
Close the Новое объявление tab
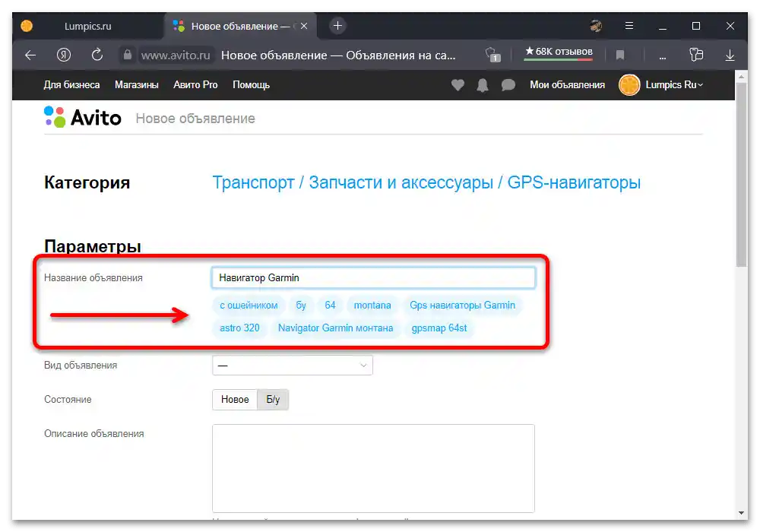click(304, 26)
